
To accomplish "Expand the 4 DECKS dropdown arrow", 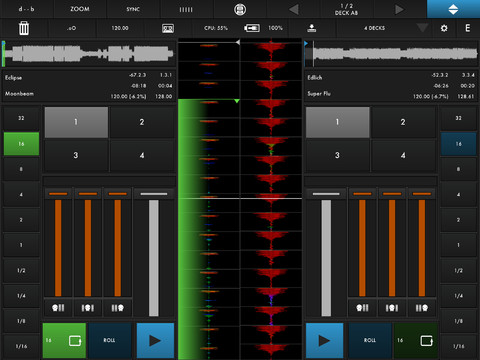I will pyautogui.click(x=422, y=28).
